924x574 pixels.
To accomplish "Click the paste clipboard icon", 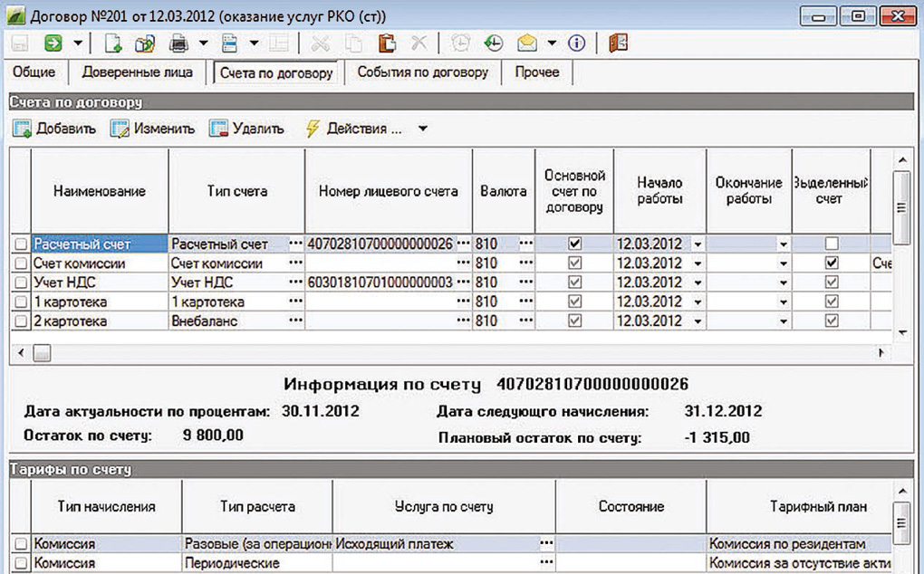I will click(x=387, y=43).
